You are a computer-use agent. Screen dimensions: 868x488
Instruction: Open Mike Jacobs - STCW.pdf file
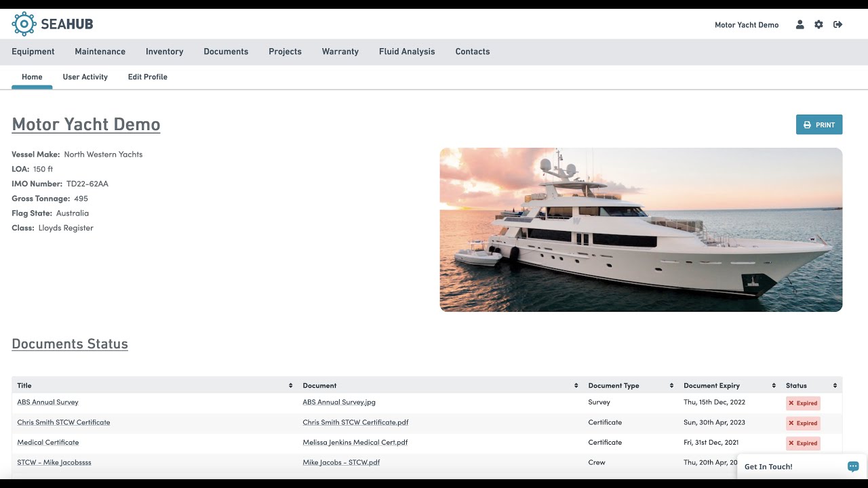click(x=341, y=462)
